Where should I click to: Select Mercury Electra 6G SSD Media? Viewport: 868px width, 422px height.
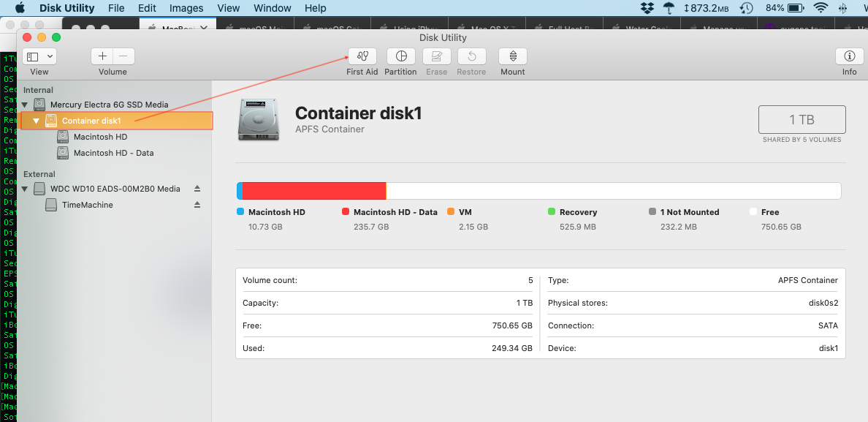[109, 105]
